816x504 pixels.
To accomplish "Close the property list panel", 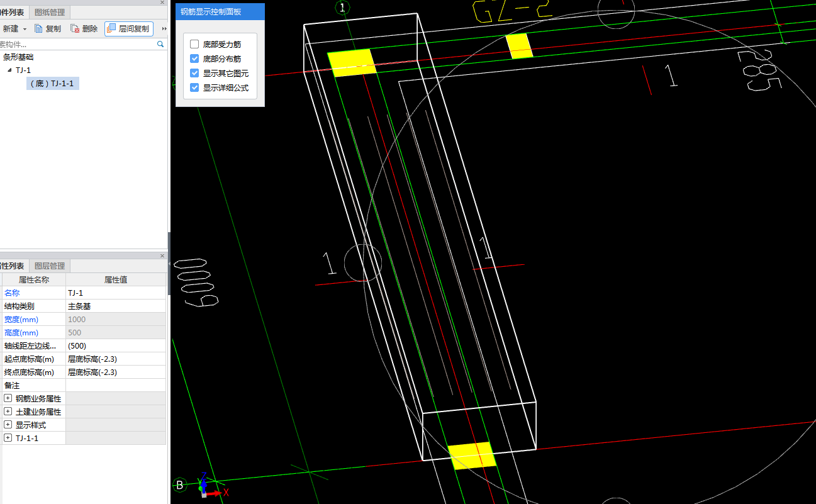I will [x=162, y=255].
